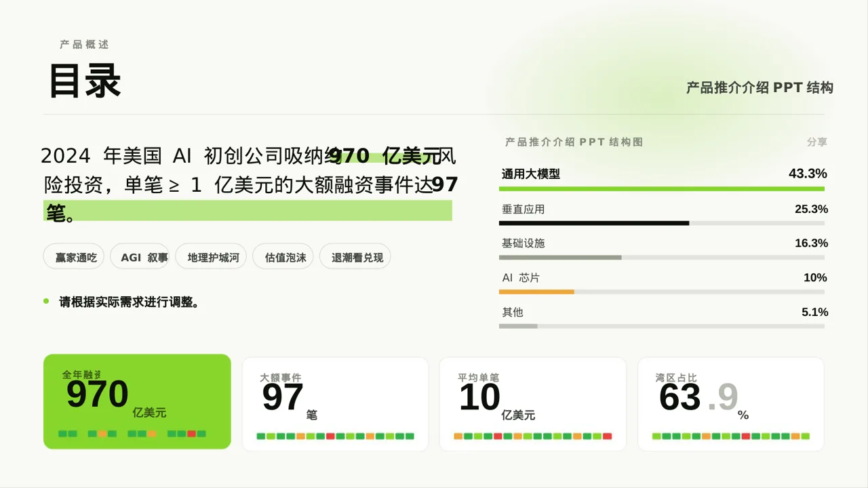Click the colored squares strip in 平均单笔 card
868x488 pixels.
[x=533, y=436]
